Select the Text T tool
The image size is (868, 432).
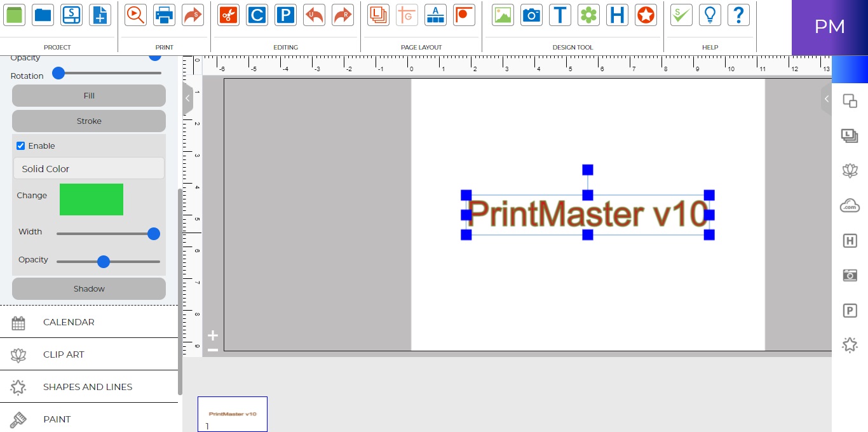pyautogui.click(x=560, y=15)
